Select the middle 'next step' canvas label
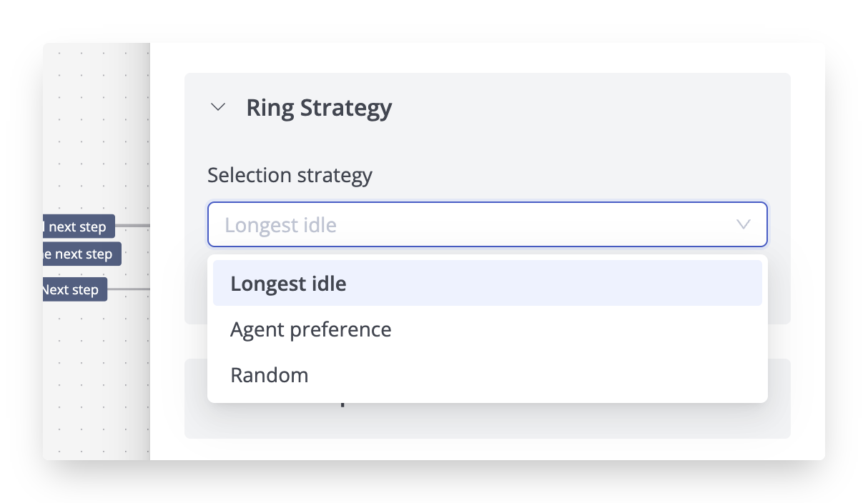868x503 pixels. coord(81,254)
